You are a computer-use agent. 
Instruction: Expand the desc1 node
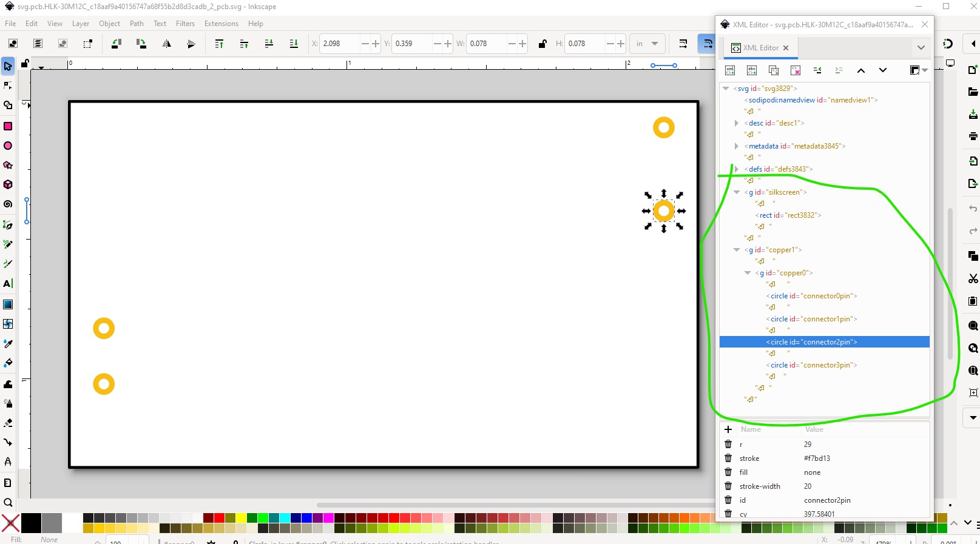pos(737,123)
